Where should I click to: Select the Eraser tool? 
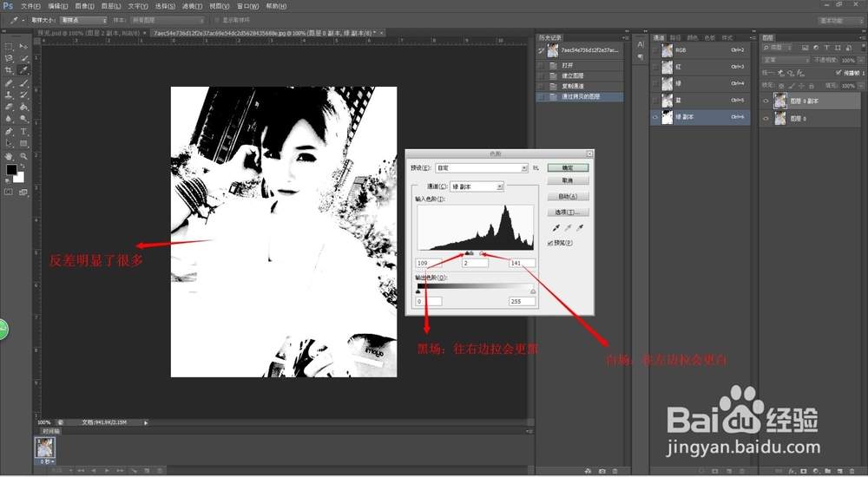pos(9,107)
